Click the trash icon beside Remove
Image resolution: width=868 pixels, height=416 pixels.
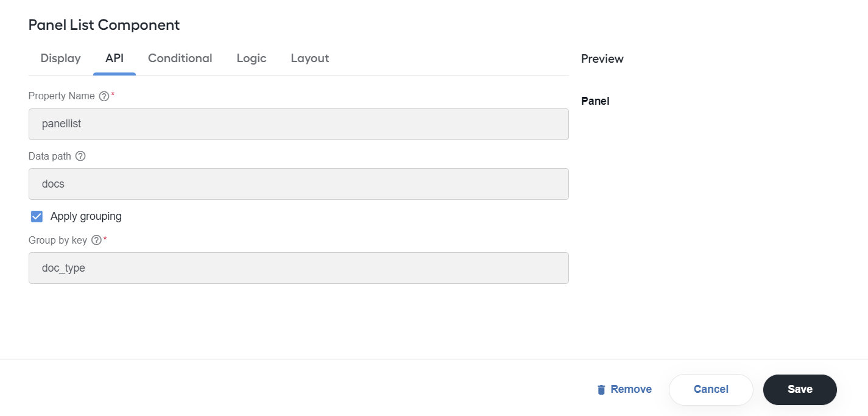click(x=601, y=389)
